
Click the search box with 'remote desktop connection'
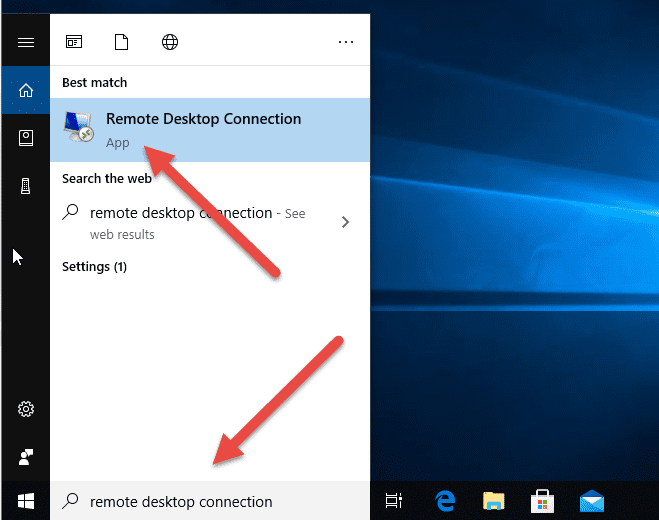pyautogui.click(x=210, y=501)
